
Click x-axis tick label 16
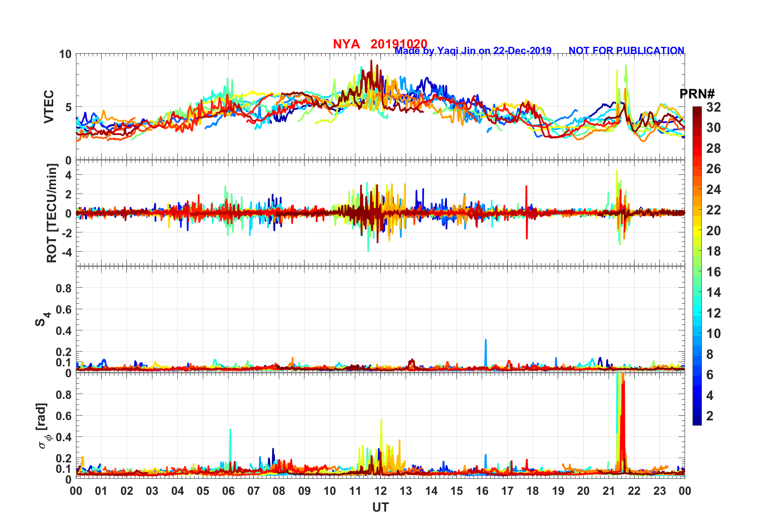pyautogui.click(x=482, y=491)
